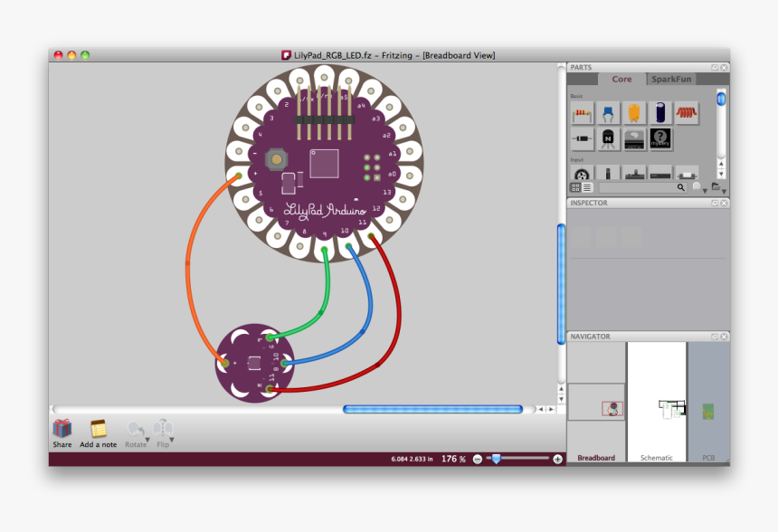Click the canvas scroll right arrow

coord(551,410)
